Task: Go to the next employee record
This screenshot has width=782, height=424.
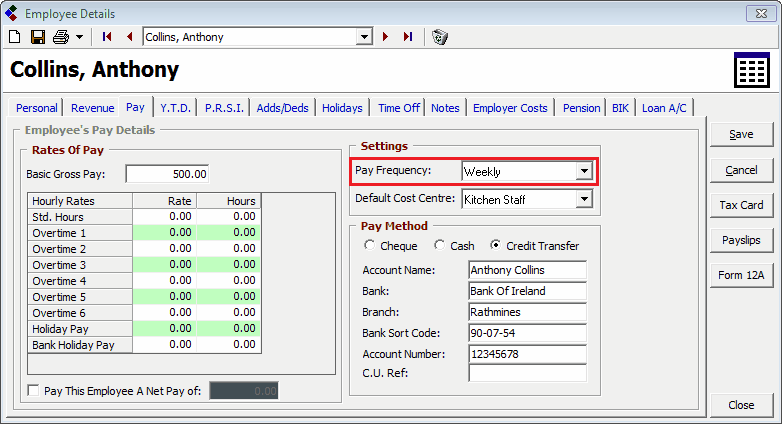Action: click(x=386, y=37)
